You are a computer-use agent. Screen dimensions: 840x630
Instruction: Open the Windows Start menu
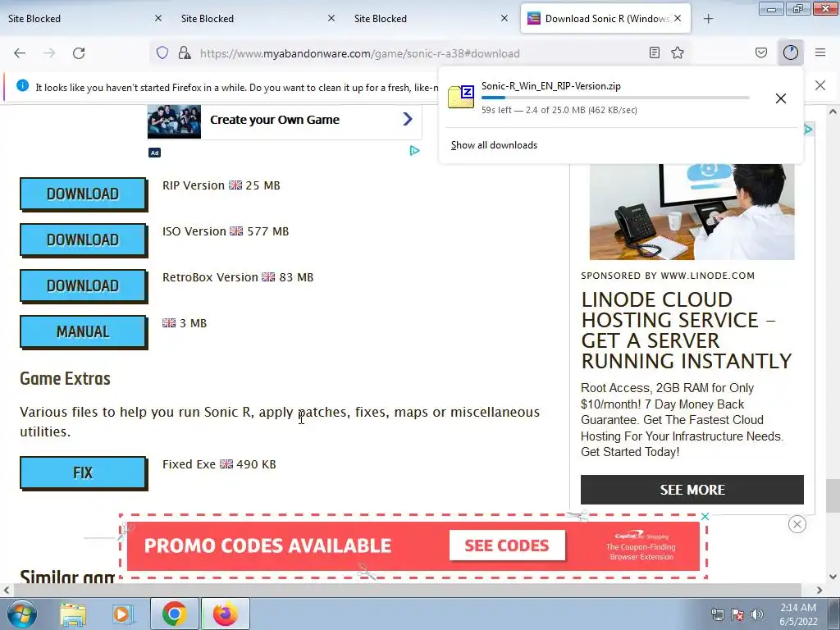click(22, 614)
